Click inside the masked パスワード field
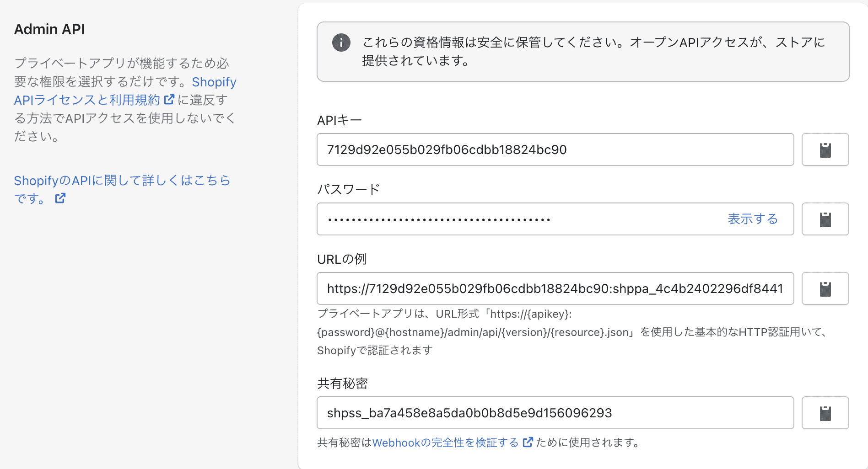This screenshot has height=469, width=868. tap(503, 219)
